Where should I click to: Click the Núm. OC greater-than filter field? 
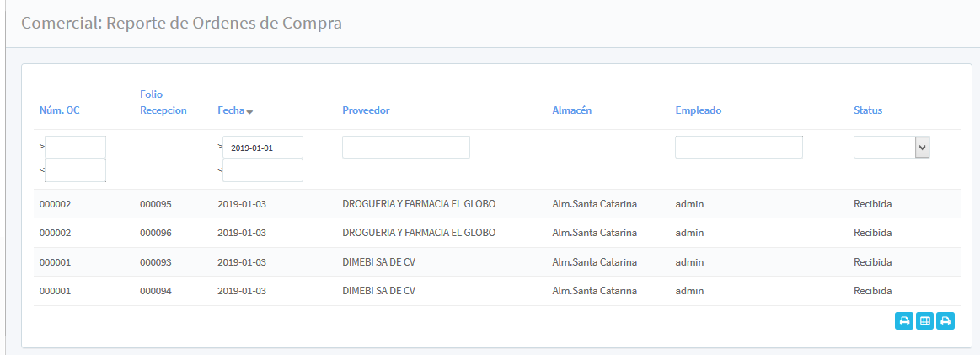click(76, 147)
